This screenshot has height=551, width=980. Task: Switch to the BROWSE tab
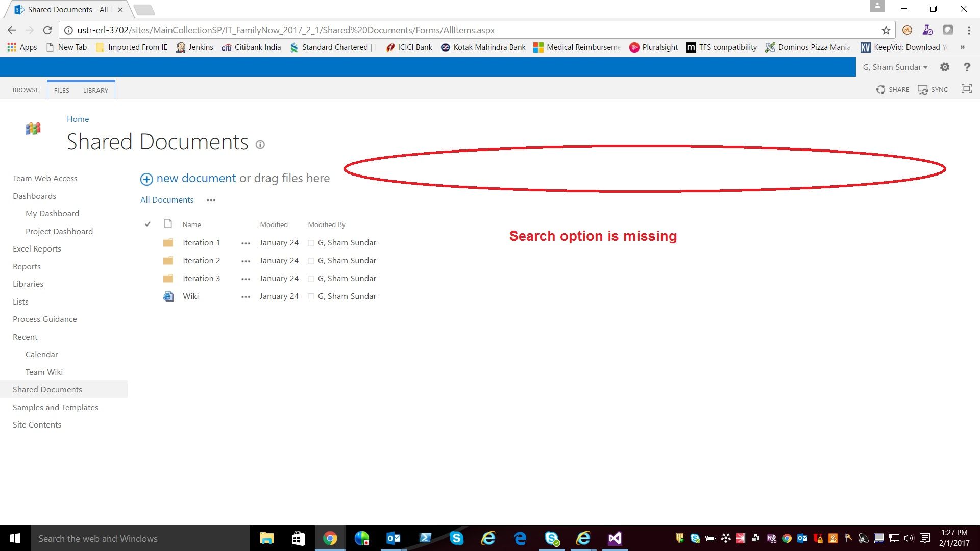(x=26, y=90)
